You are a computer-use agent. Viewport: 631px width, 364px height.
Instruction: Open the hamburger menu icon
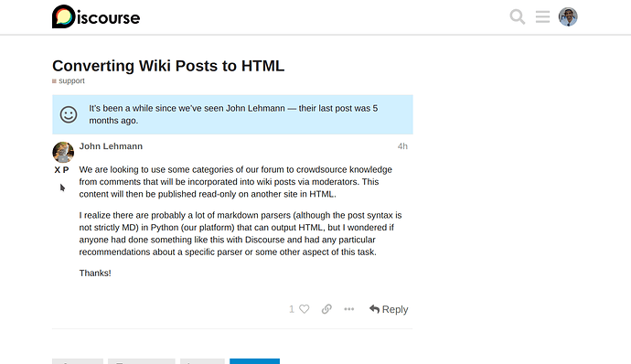click(542, 16)
